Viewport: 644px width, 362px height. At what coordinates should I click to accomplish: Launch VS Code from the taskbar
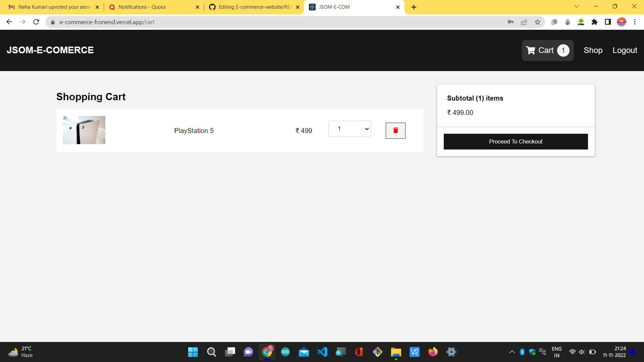click(x=322, y=352)
